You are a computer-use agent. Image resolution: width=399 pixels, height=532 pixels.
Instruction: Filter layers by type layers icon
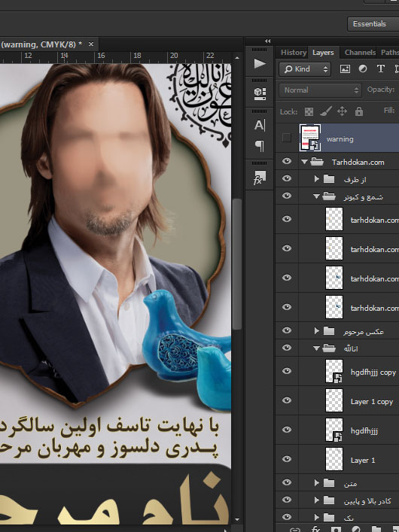click(x=381, y=69)
